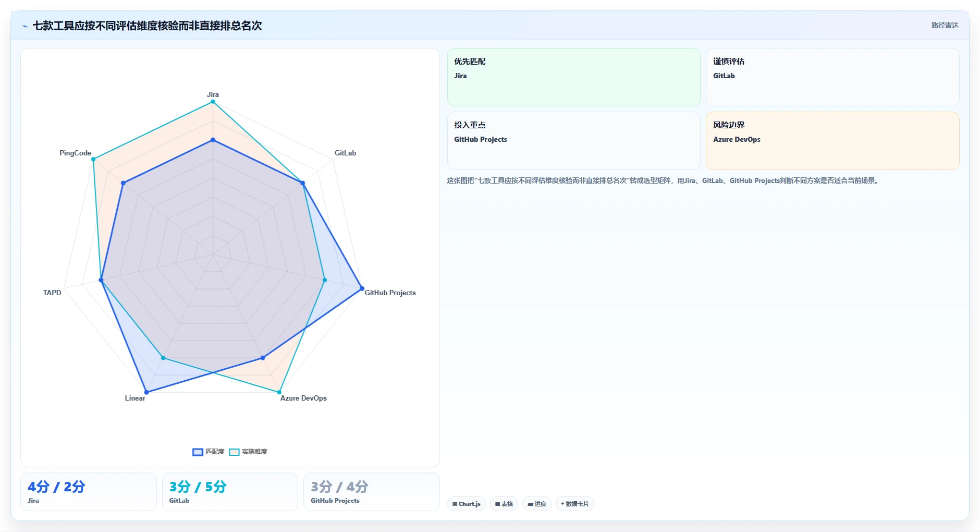Click the 实施难度 data point at PingCode
Screen dimensions: 980x532
(93, 160)
